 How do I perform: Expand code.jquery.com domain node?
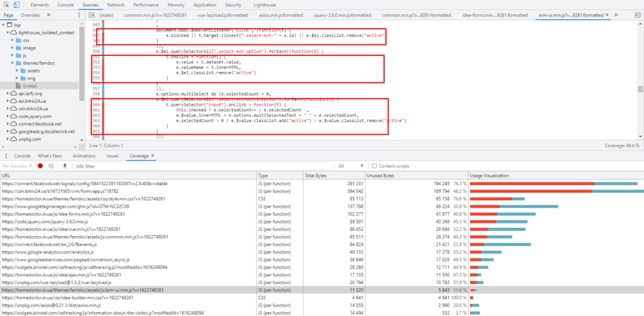coord(8,116)
